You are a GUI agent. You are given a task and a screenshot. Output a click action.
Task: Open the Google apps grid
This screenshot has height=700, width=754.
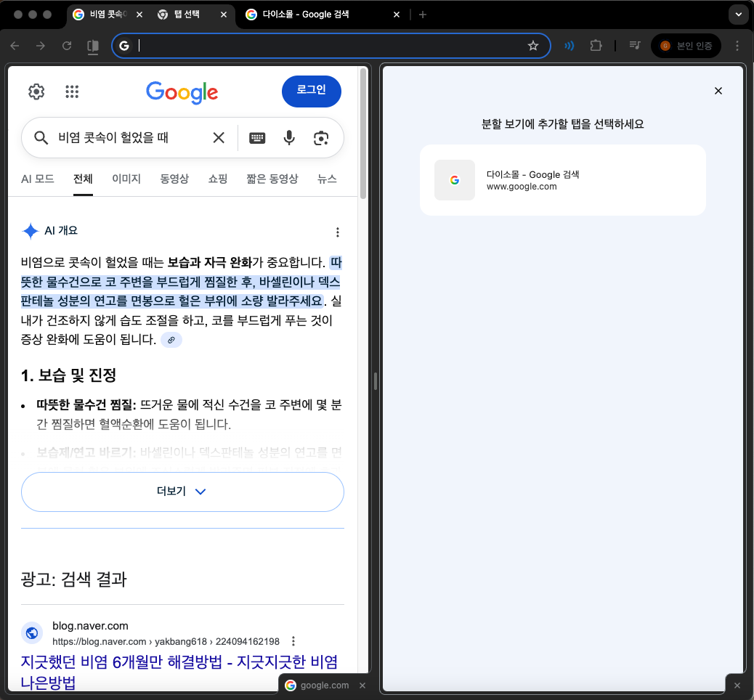tap(72, 91)
